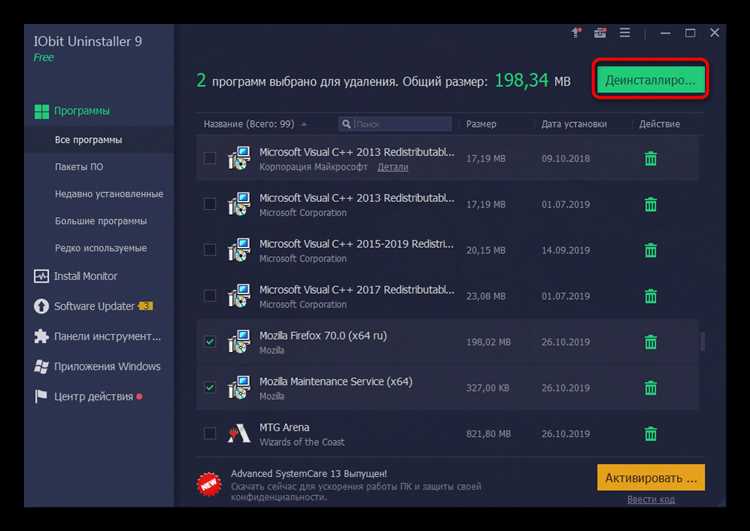Click the Mozilla Maintenance Service installer icon
The width and height of the screenshot is (750, 531).
click(x=239, y=387)
